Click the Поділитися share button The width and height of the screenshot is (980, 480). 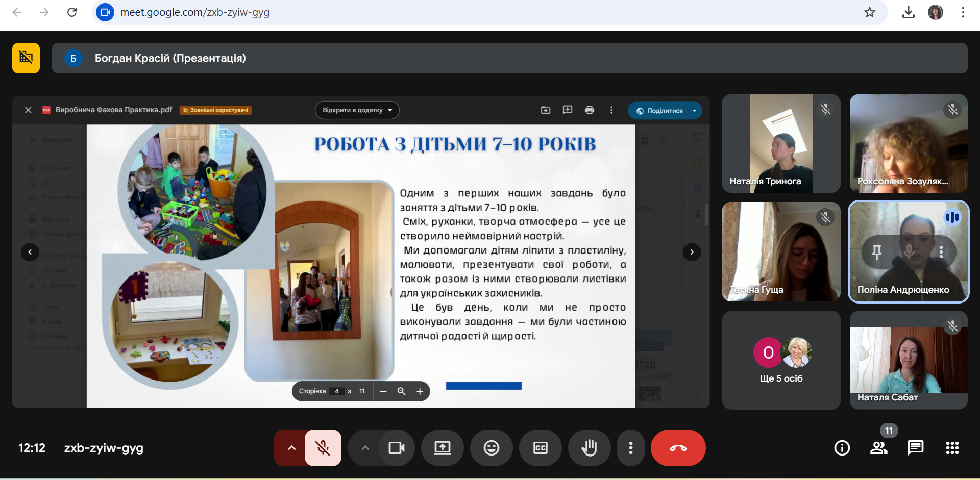[659, 111]
